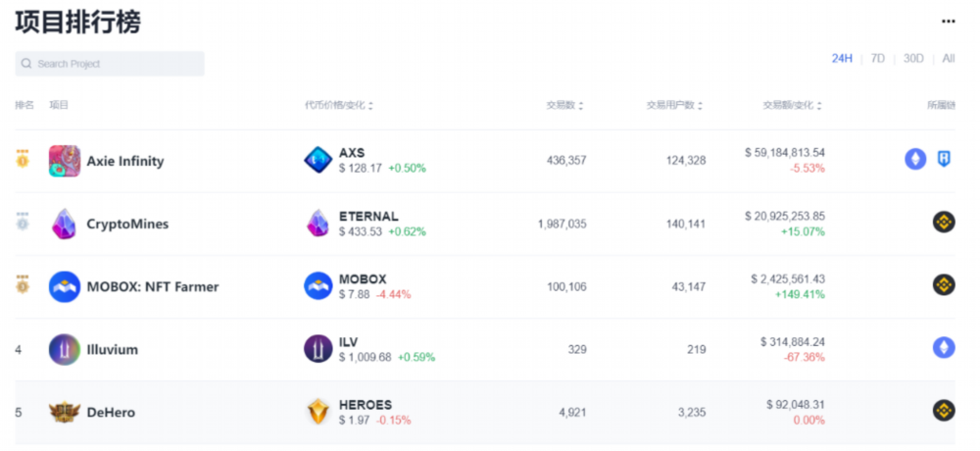Sort by trading users column
This screenshot has width=980, height=451.
click(674, 106)
